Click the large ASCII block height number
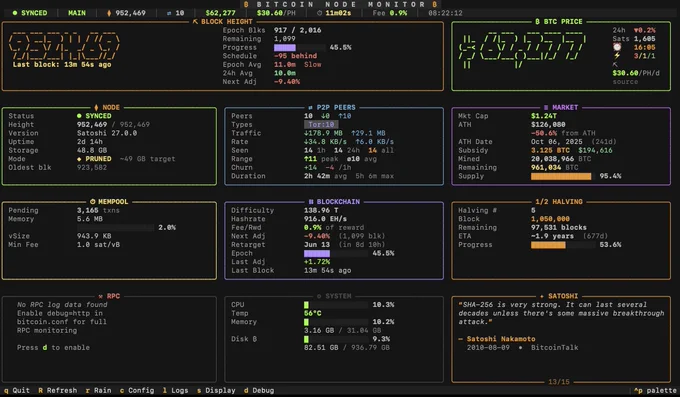The height and width of the screenshot is (397, 680). 64,46
